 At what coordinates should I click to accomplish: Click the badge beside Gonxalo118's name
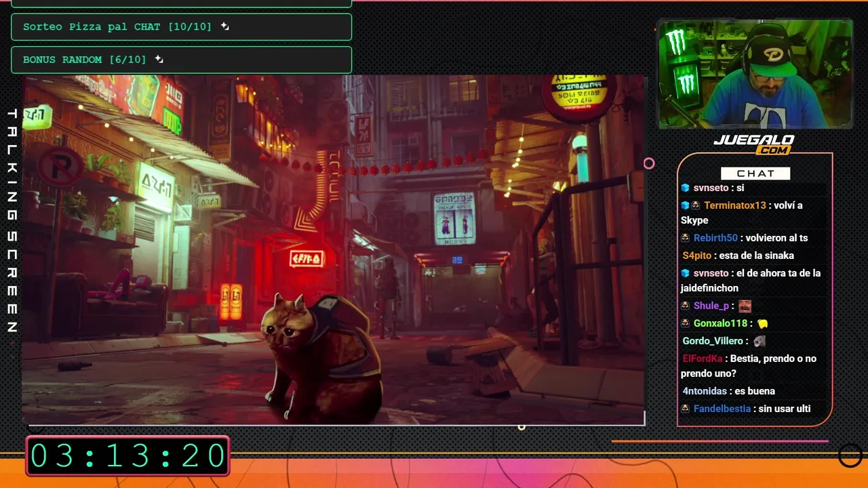[x=686, y=323]
